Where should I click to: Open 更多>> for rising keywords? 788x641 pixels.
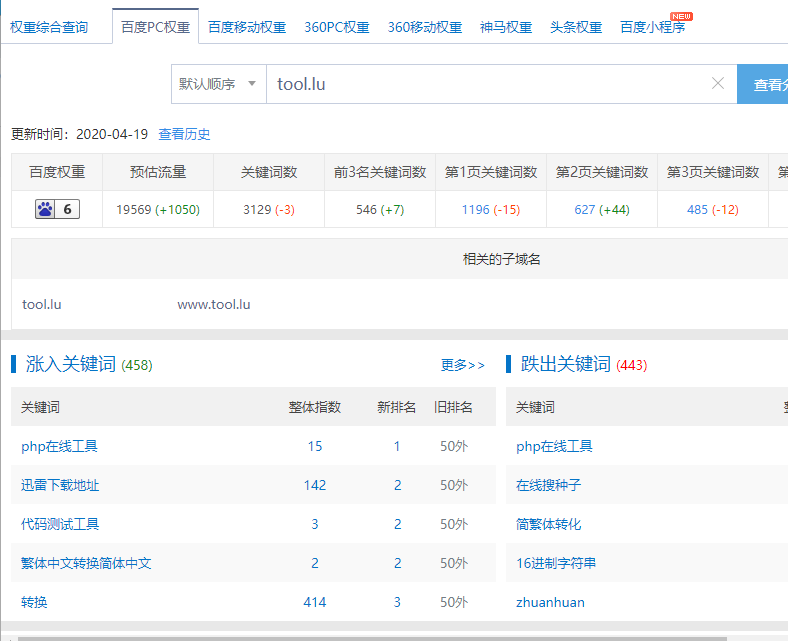pyautogui.click(x=463, y=365)
